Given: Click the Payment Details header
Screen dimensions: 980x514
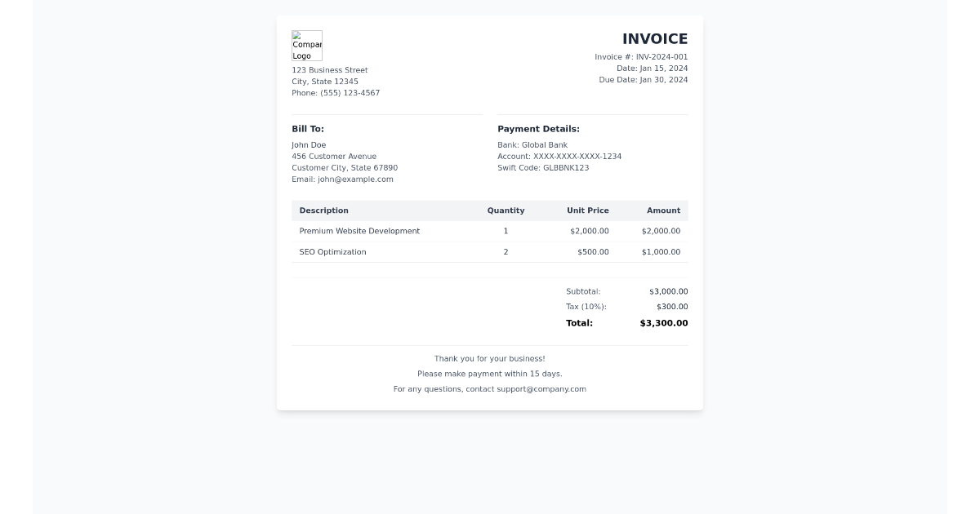Looking at the screenshot, I should click(x=539, y=129).
